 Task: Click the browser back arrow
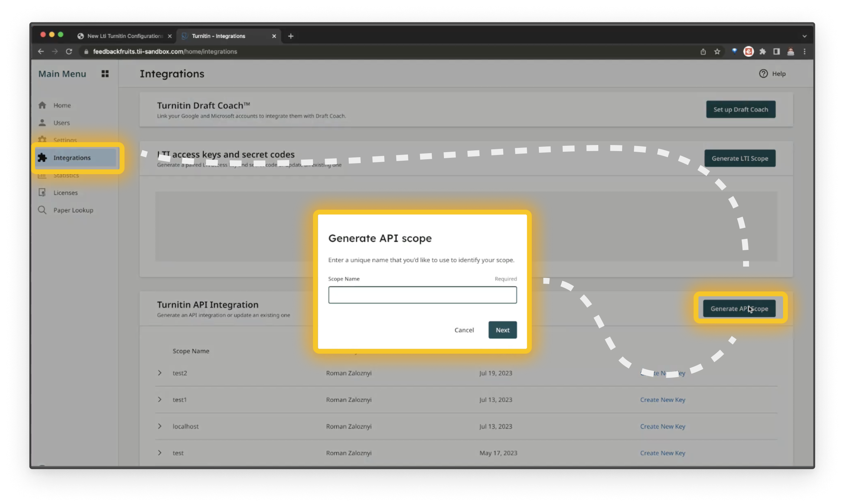(41, 52)
